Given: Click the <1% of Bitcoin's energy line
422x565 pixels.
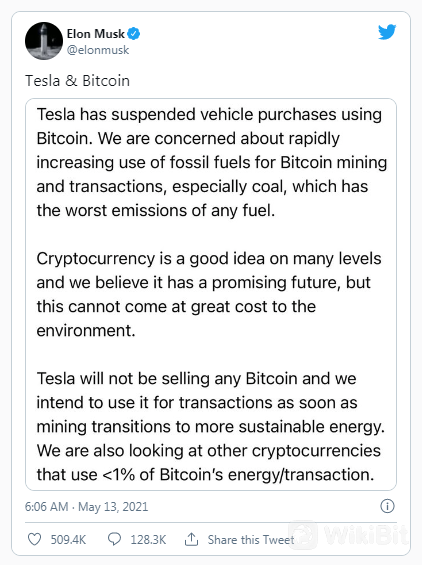Looking at the screenshot, I should pos(205,475).
